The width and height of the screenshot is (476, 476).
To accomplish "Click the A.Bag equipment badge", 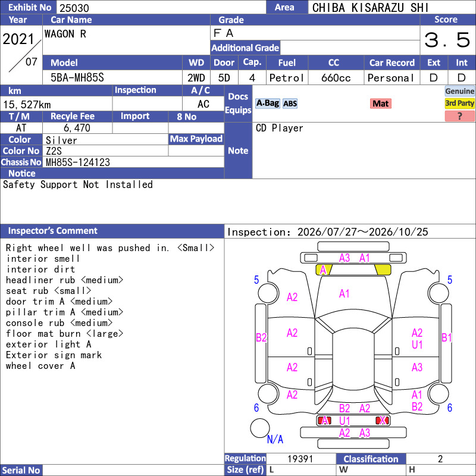I will pyautogui.click(x=267, y=104).
